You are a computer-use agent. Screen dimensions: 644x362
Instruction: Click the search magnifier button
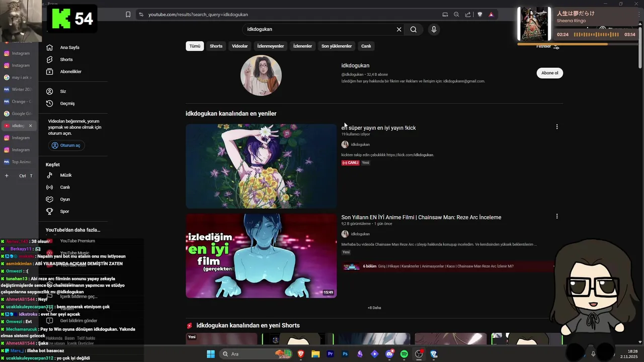click(413, 29)
